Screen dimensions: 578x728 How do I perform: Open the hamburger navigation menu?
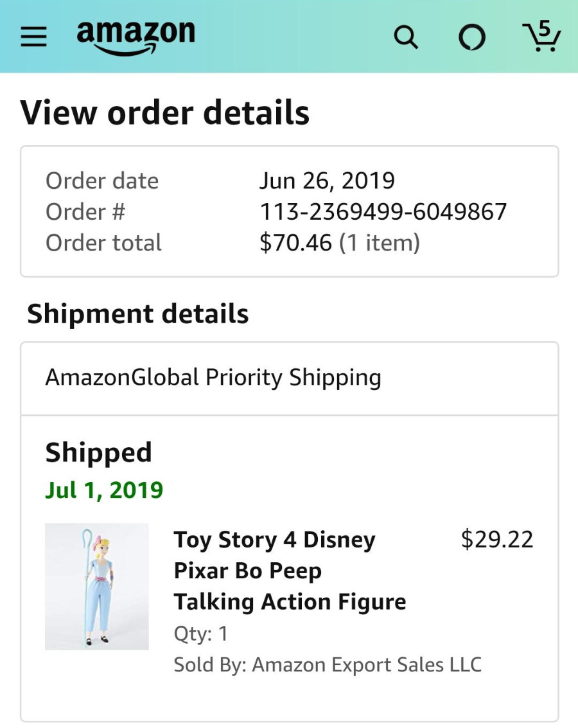(x=33, y=37)
